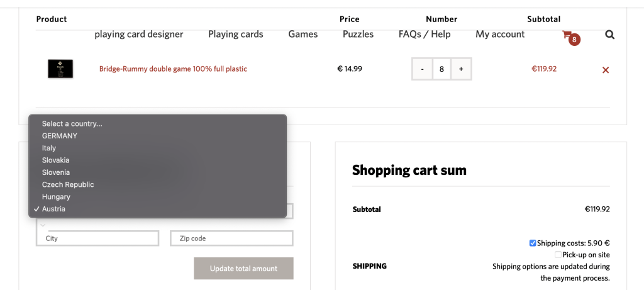Open Bridge-Rummy double game product link
The width and height of the screenshot is (644, 290).
[174, 69]
